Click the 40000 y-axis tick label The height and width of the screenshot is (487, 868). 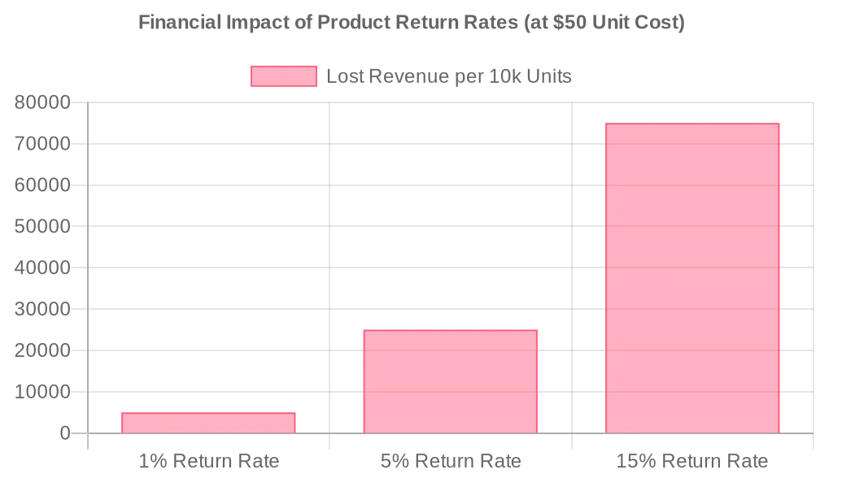tap(43, 268)
